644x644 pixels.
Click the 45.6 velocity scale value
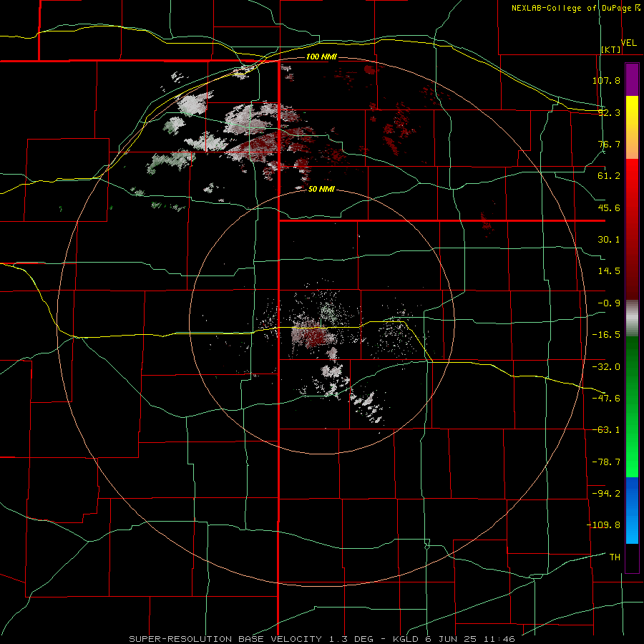[609, 208]
